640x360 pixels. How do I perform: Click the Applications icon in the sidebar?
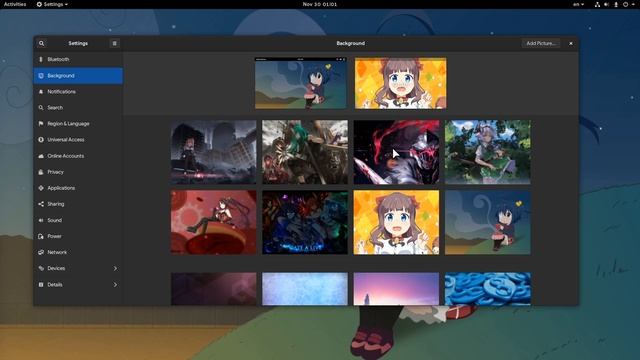point(41,188)
